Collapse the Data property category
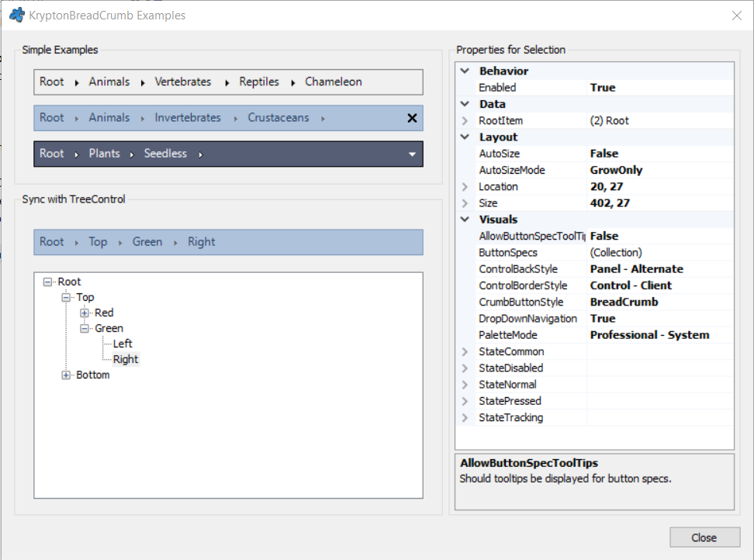754x560 pixels. click(x=465, y=104)
